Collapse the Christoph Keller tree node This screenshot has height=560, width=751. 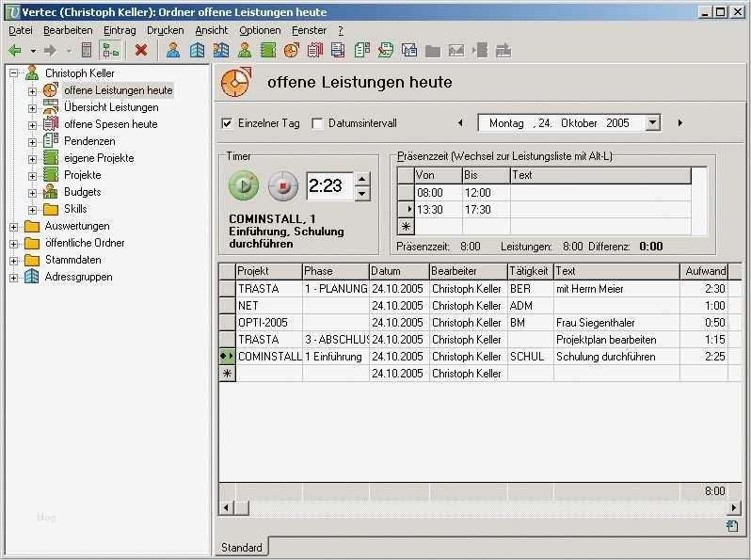14,73
